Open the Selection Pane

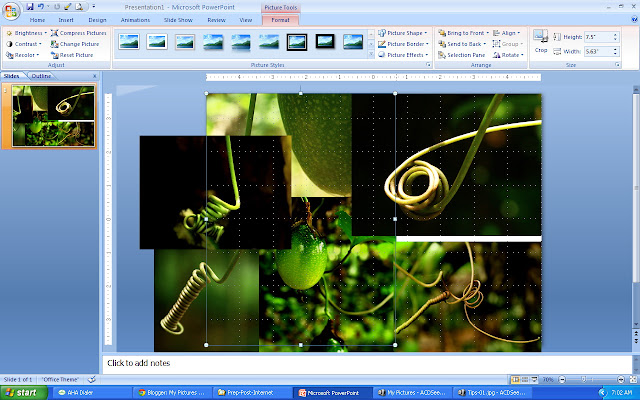point(462,55)
